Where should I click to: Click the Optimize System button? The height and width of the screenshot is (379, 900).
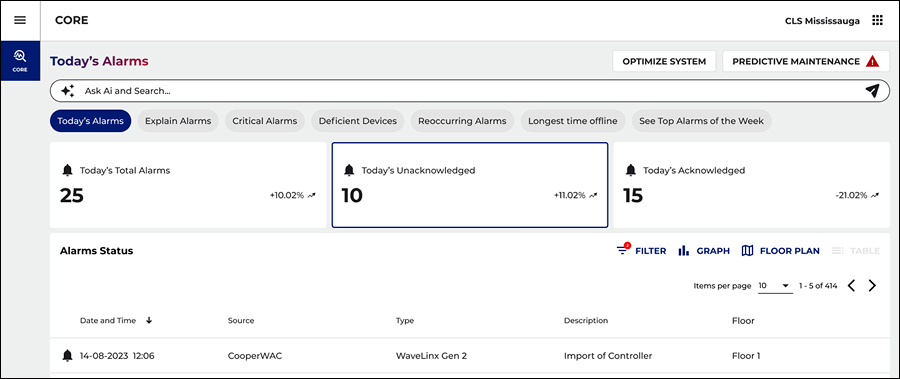(664, 61)
